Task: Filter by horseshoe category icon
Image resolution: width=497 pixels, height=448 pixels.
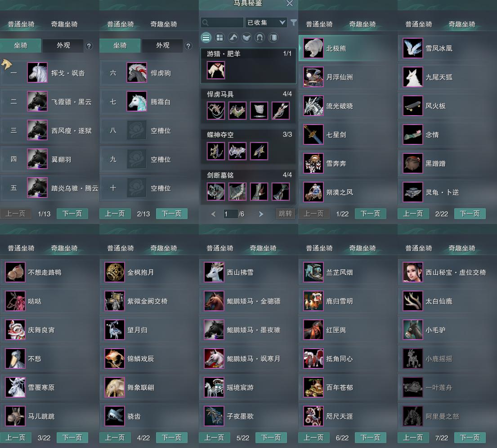Action: (x=260, y=38)
